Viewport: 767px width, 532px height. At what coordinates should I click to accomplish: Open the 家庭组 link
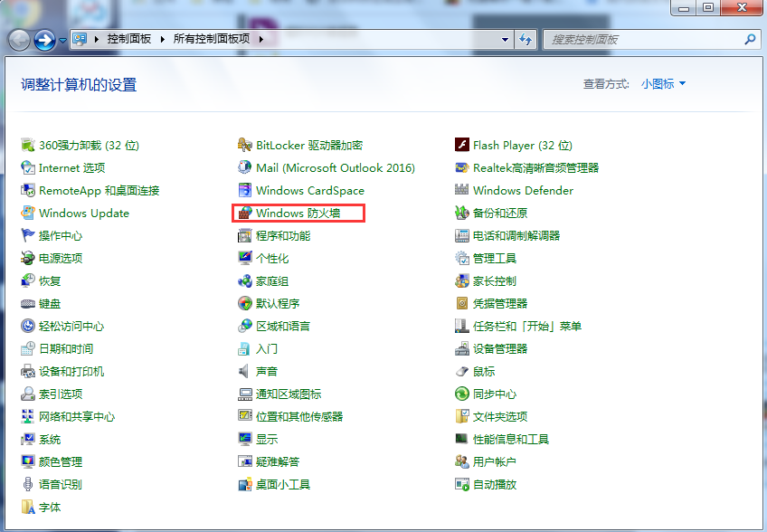tap(272, 280)
